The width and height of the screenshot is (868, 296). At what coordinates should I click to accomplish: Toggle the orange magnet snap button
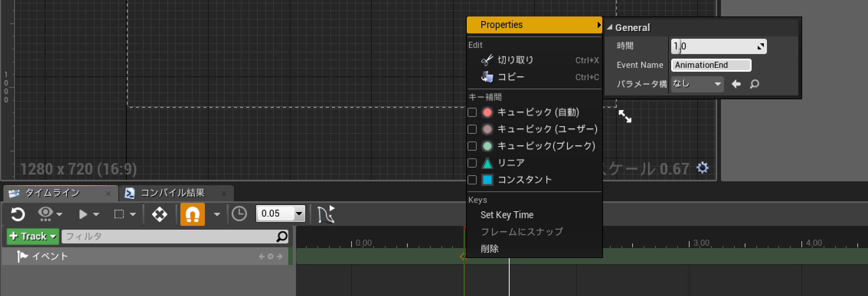192,214
